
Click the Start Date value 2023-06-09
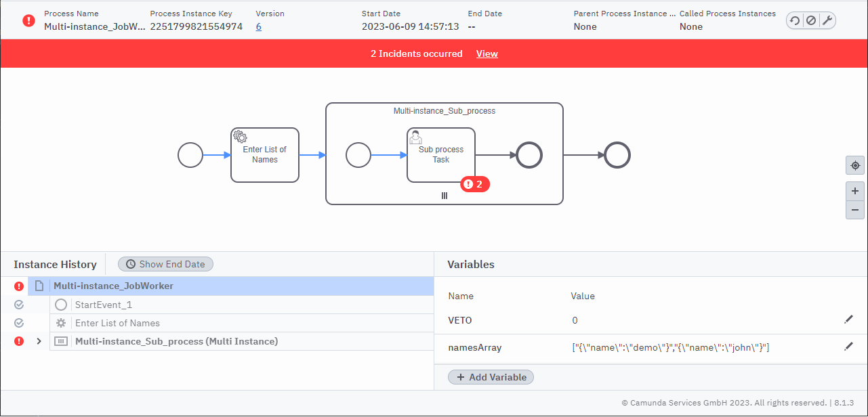[411, 26]
